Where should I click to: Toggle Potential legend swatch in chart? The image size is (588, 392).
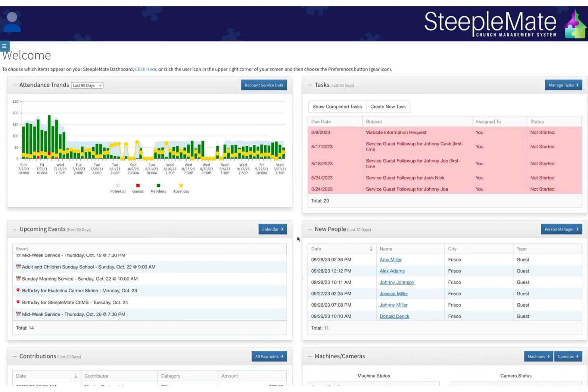(x=118, y=185)
